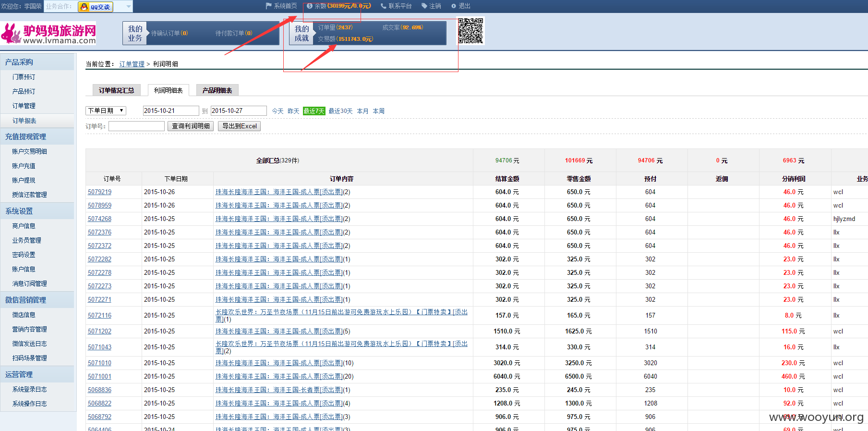Open the 下单日期 dropdown
The image size is (868, 431).
coord(106,111)
